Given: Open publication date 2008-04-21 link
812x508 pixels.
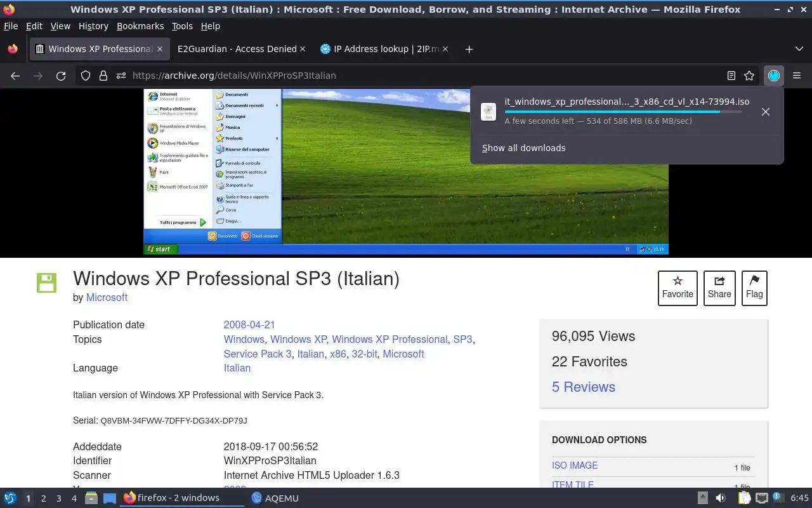Looking at the screenshot, I should [x=249, y=324].
